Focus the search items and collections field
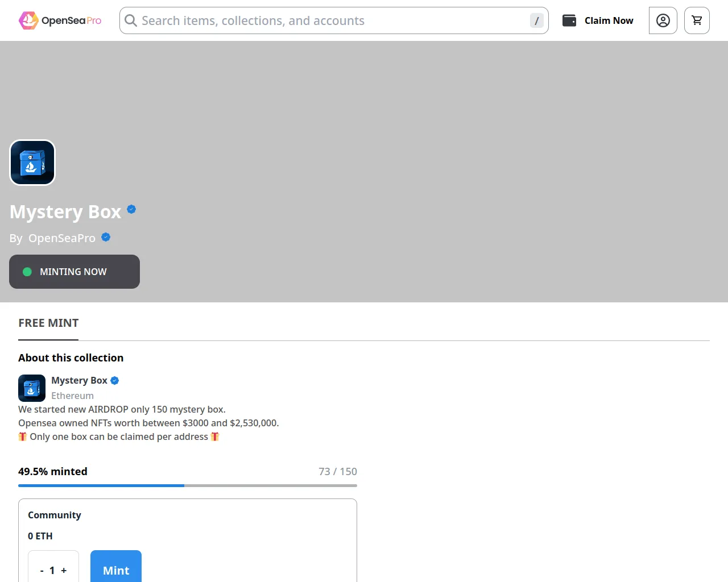728x582 pixels. 334,20
